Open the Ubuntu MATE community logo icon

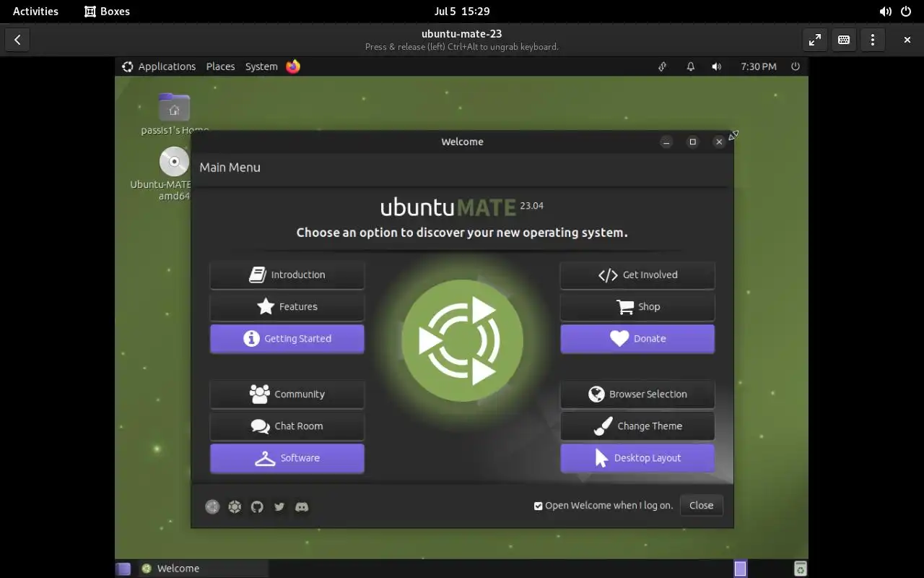235,507
